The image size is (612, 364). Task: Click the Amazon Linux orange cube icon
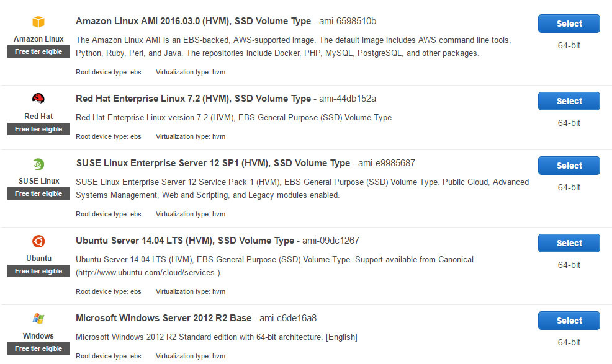coord(38,22)
